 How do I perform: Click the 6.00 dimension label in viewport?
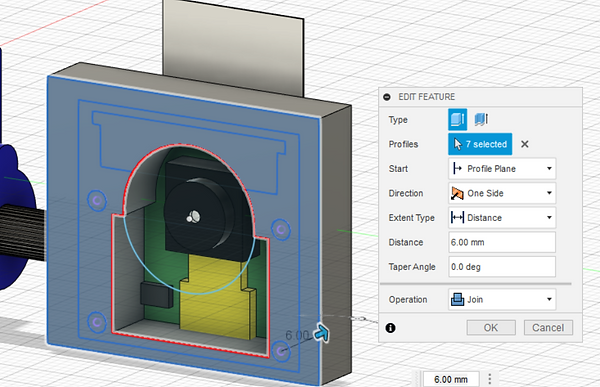coord(297,335)
